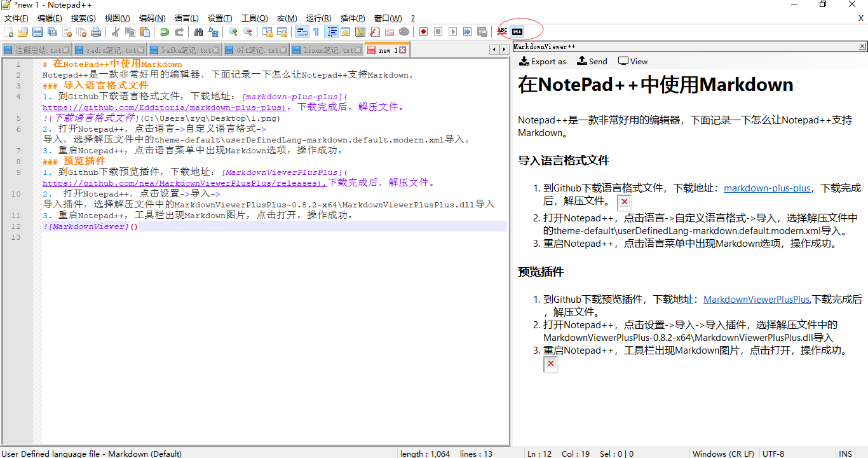Image resolution: width=868 pixels, height=458 pixels.
Task: Open the Send option in viewer
Action: [x=592, y=61]
